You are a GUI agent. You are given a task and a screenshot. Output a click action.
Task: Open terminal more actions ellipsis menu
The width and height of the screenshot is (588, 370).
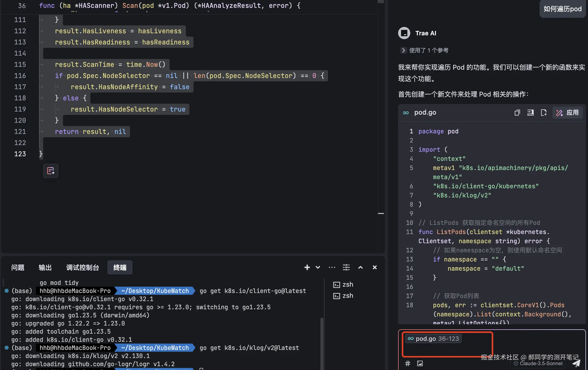coord(332,267)
